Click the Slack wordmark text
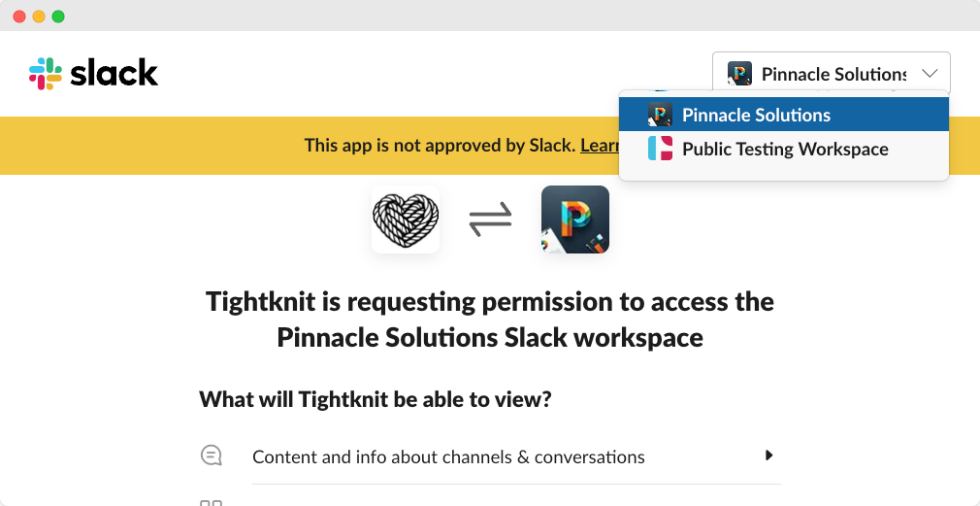Image resolution: width=980 pixels, height=506 pixels. coord(114,73)
